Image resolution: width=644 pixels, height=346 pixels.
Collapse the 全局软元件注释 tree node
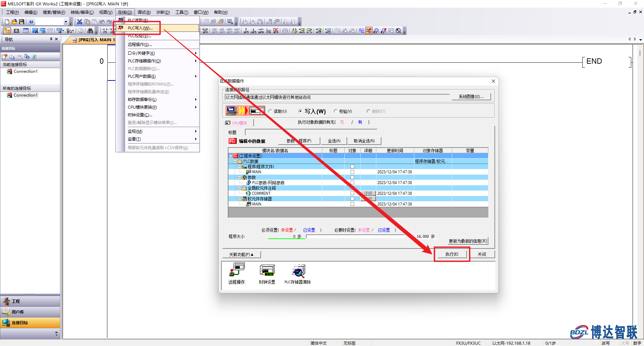(239, 188)
